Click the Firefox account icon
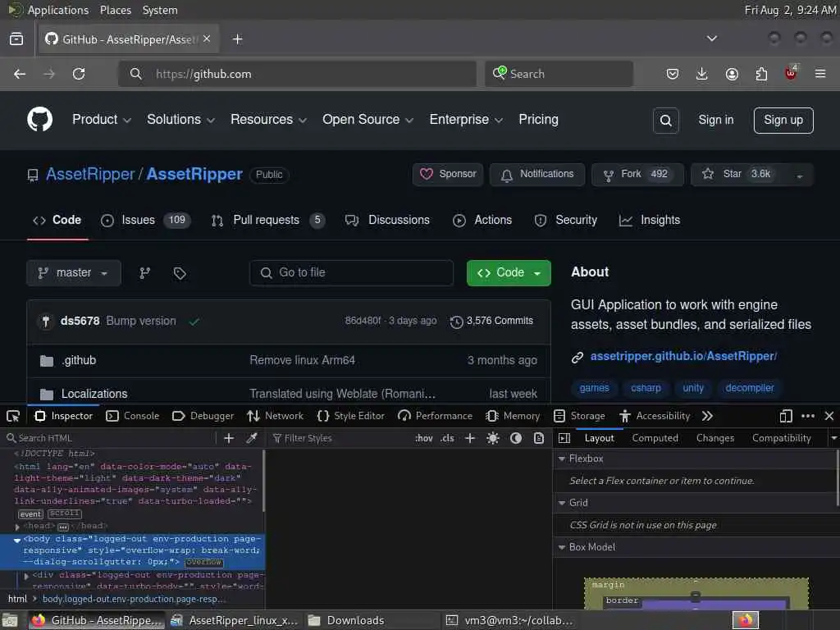This screenshot has height=630, width=840. [x=732, y=74]
